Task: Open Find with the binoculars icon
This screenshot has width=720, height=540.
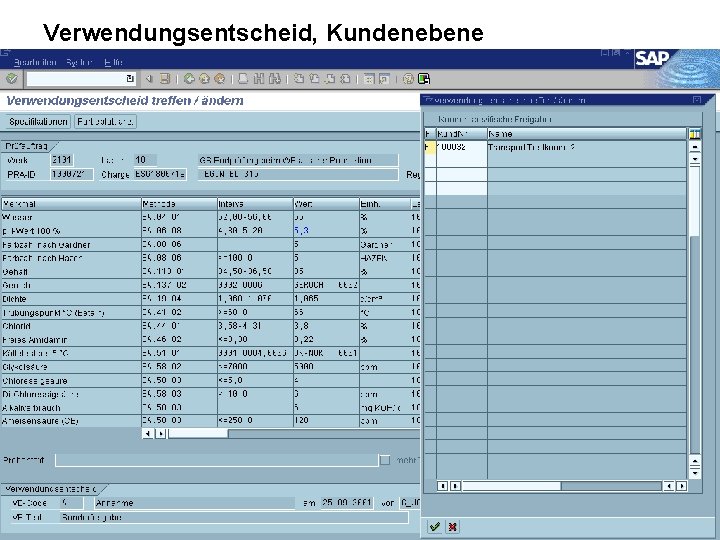Action: (259, 79)
